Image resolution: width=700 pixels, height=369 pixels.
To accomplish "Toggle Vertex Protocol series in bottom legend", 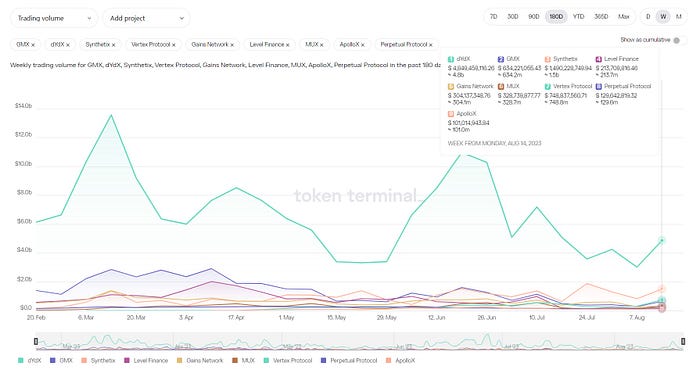I will click(288, 360).
